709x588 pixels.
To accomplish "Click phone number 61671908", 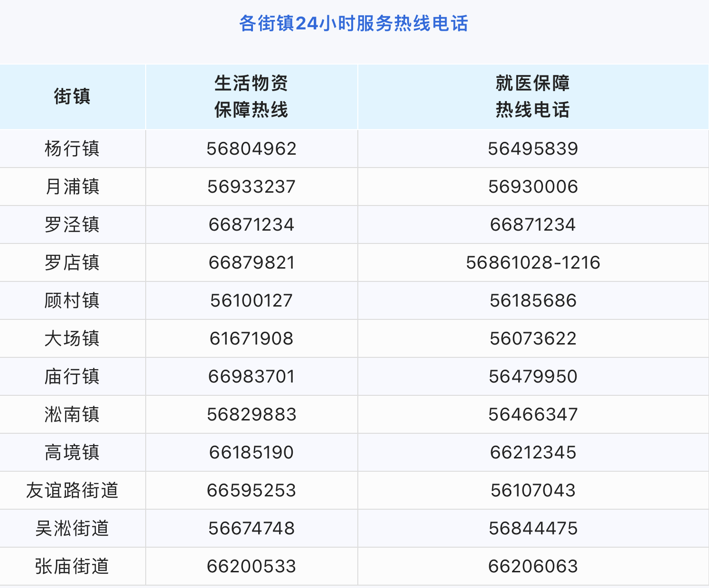I will click(252, 338).
